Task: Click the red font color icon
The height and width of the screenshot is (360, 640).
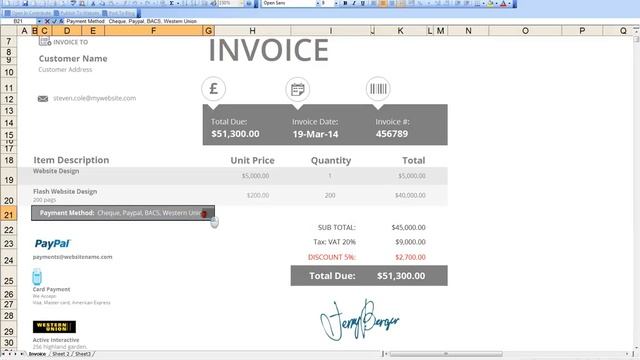Action: [x=503, y=3]
